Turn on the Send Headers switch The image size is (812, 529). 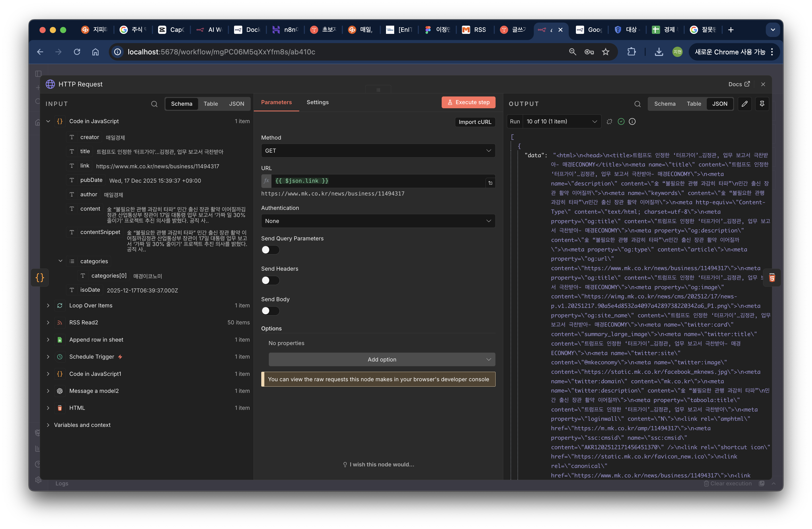pyautogui.click(x=270, y=280)
